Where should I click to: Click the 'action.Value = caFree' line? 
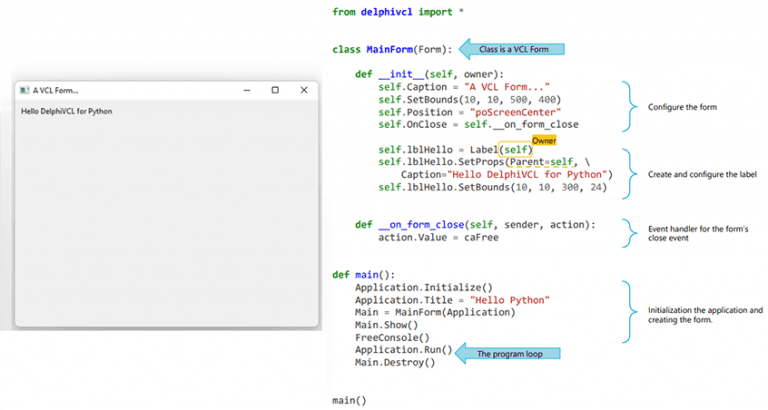[438, 238]
